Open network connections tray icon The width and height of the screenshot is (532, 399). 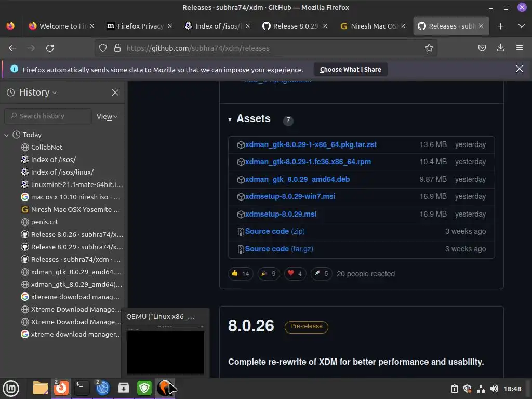(481, 389)
